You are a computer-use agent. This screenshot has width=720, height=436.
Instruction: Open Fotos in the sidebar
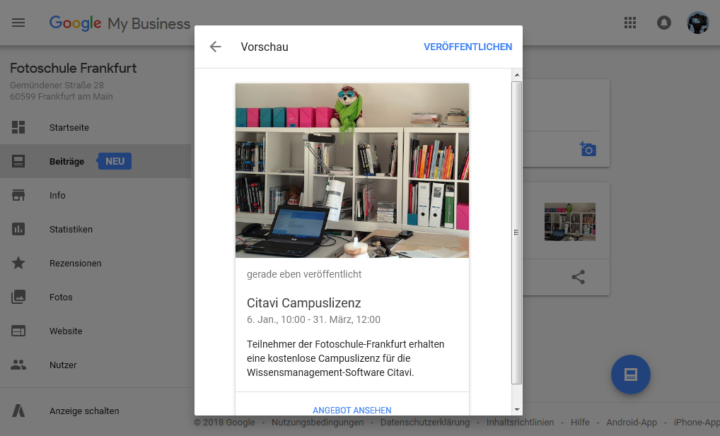[x=60, y=297]
